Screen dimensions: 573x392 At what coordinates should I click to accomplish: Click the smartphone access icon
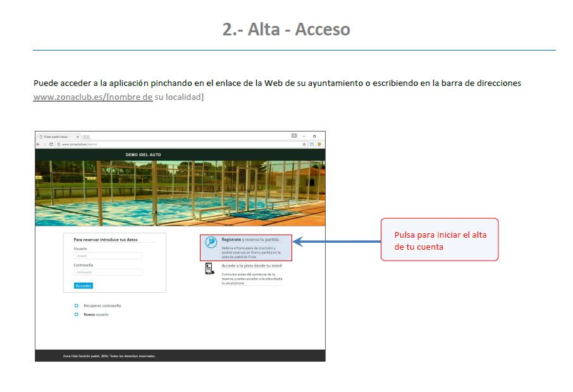[x=209, y=269]
